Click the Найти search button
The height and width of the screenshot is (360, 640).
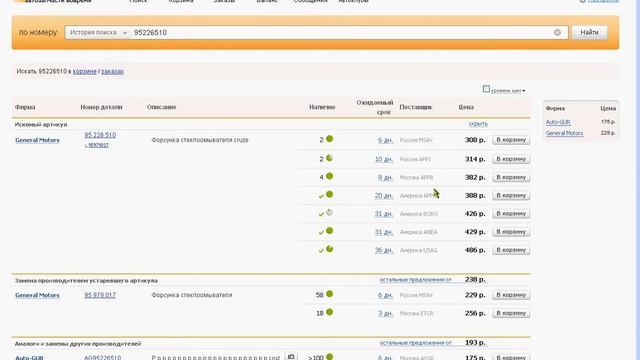click(x=589, y=32)
